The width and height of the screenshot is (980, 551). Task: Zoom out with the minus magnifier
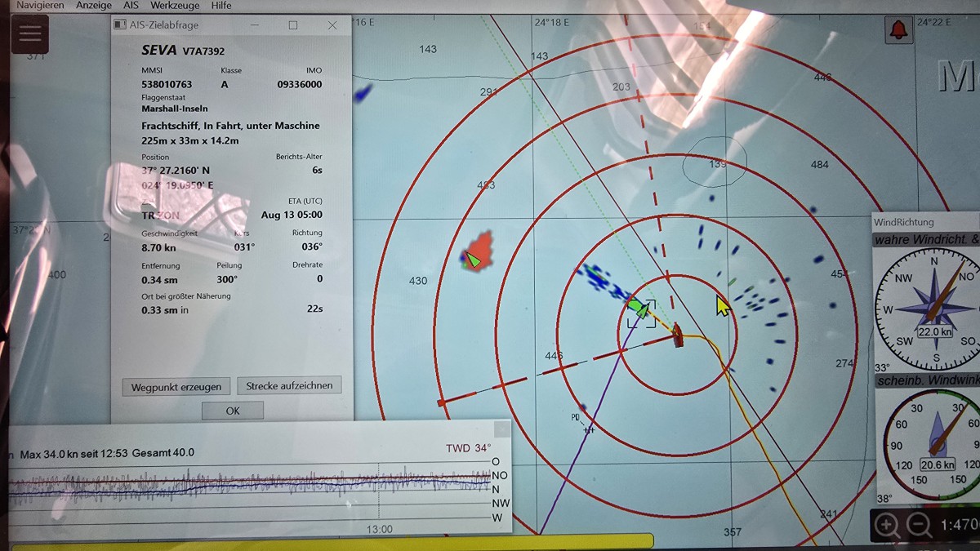coord(919,525)
